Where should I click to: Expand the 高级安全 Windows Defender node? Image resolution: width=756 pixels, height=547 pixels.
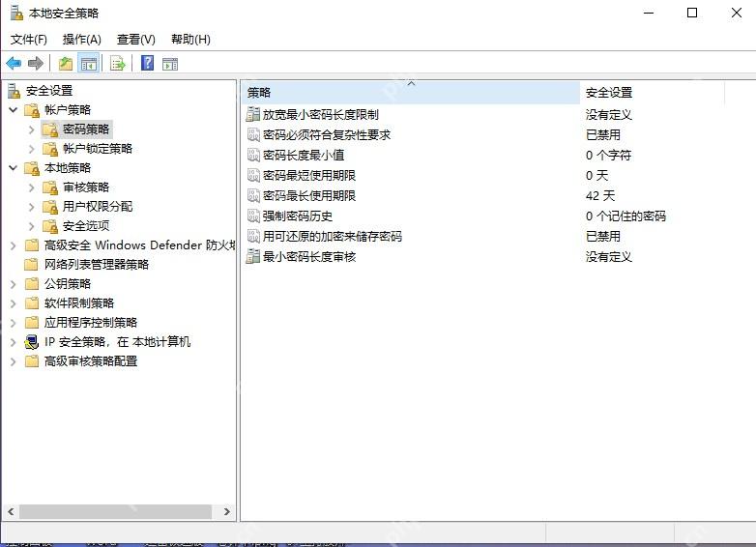pos(13,245)
